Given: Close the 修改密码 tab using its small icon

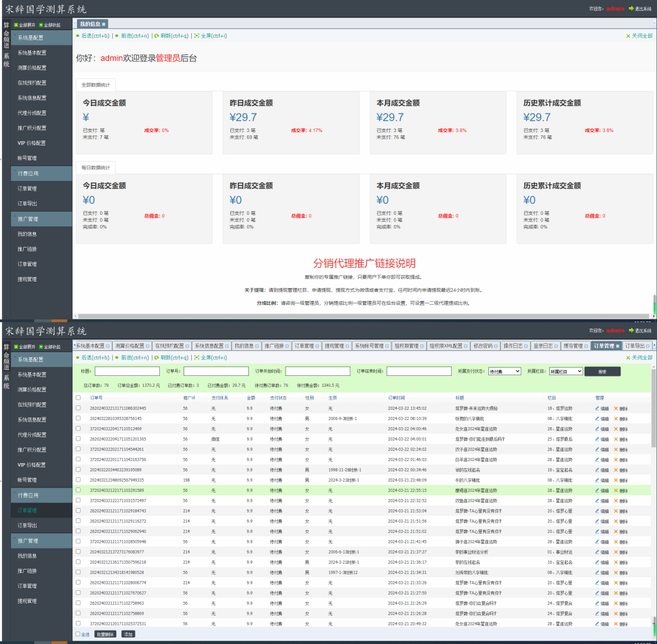Looking at the screenshot, I should tap(496, 346).
